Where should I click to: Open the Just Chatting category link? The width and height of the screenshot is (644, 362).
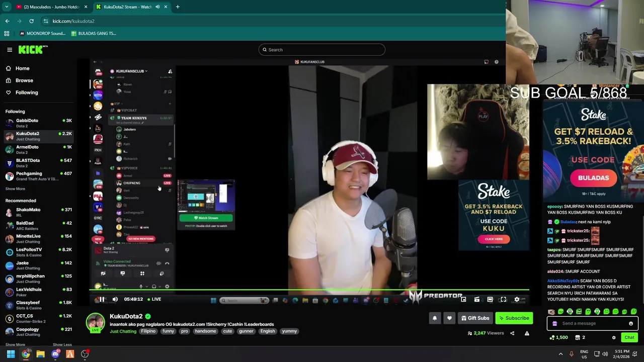[123, 331]
